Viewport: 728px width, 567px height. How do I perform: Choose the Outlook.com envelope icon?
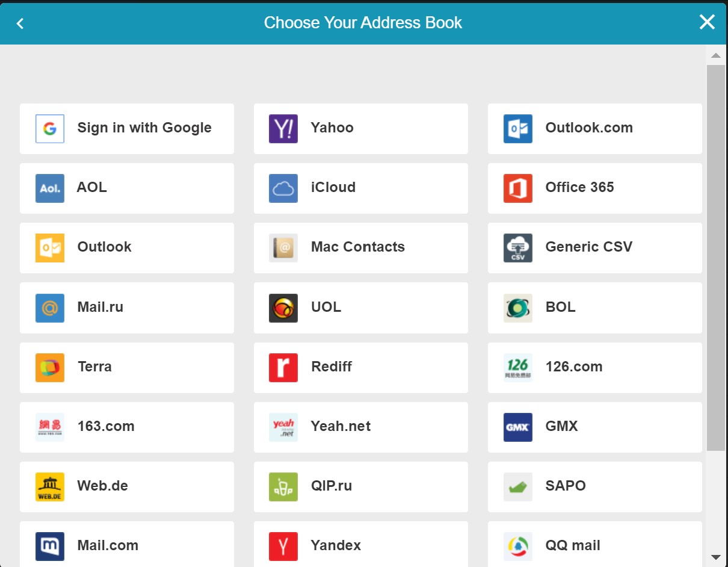point(518,129)
